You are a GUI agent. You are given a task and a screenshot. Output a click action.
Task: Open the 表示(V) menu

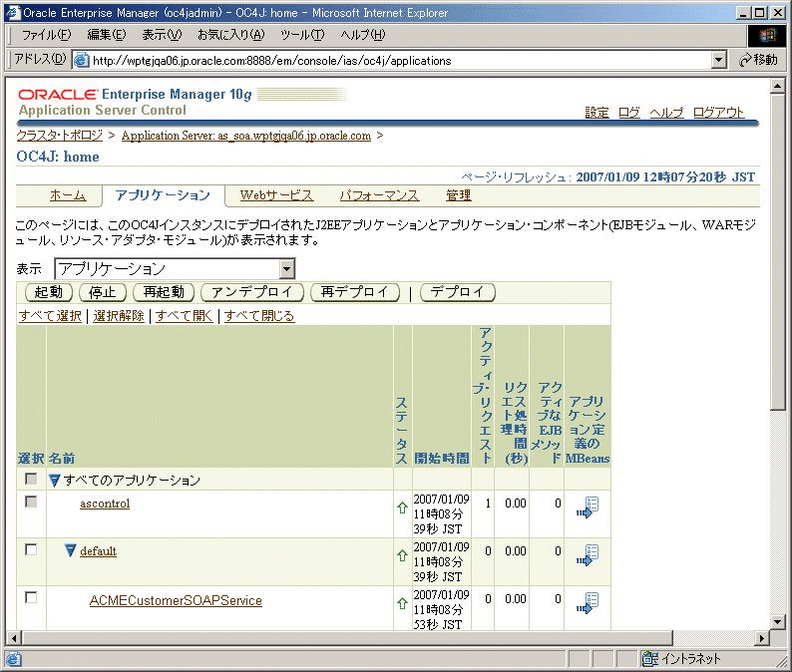162,35
